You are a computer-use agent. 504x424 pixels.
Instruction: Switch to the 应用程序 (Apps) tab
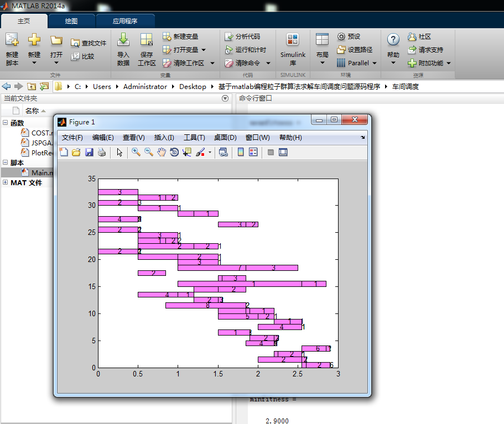[124, 21]
